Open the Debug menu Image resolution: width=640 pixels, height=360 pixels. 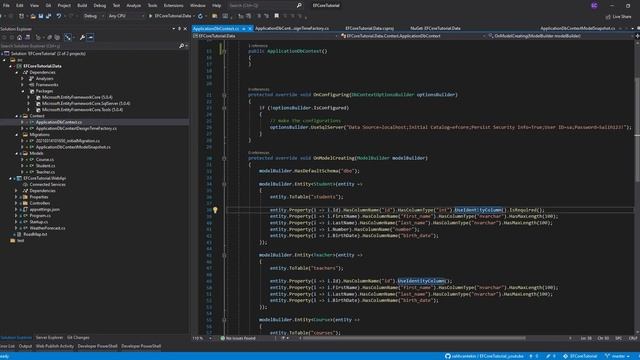tap(100, 5)
